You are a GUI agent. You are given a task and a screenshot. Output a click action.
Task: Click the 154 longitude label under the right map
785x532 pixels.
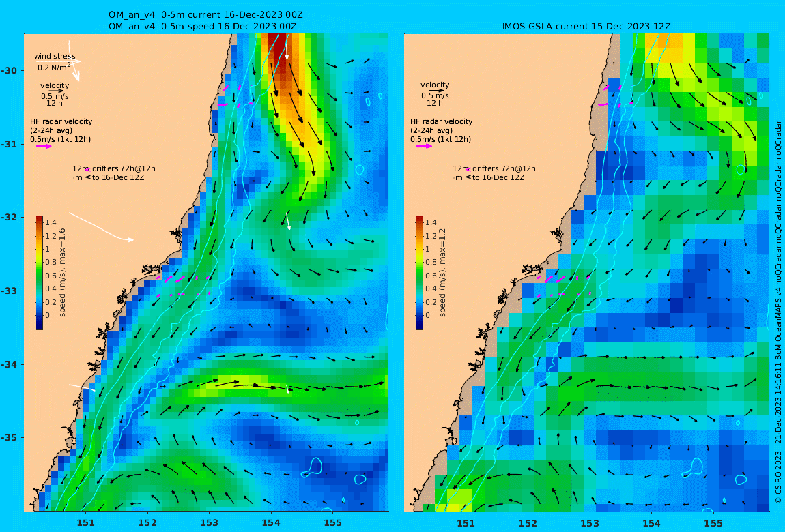(x=651, y=523)
